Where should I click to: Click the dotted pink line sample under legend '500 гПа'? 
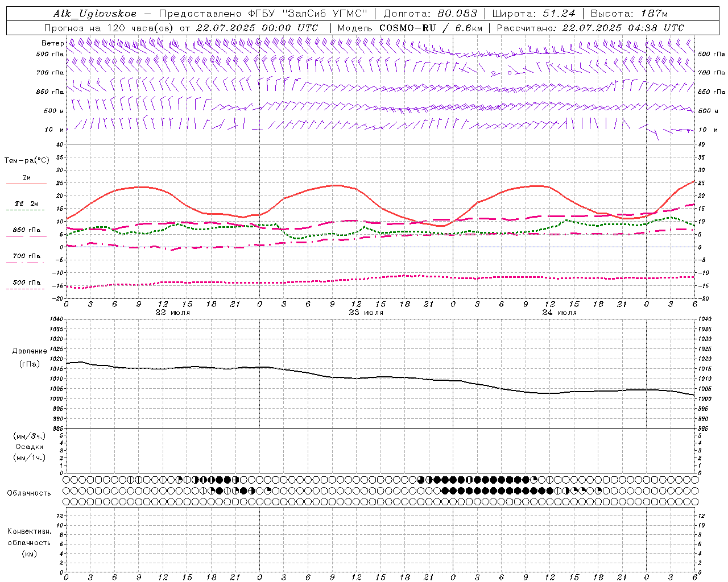pos(25,289)
